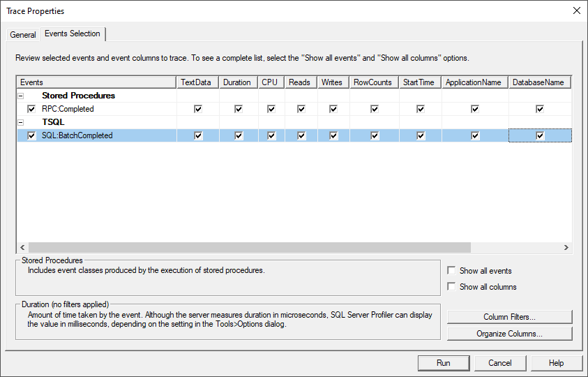588x377 pixels.
Task: Enable the Show all events option
Action: tap(451, 270)
